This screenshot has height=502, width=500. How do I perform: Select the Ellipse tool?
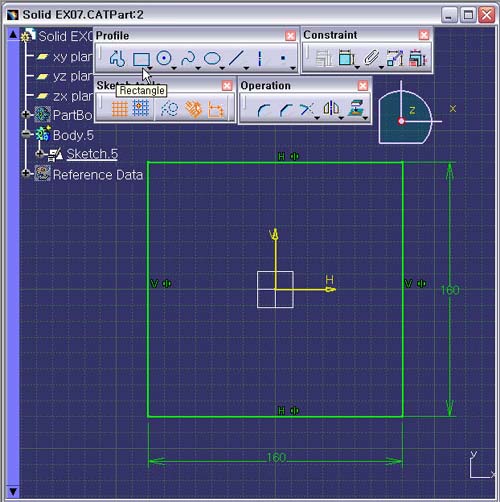212,58
